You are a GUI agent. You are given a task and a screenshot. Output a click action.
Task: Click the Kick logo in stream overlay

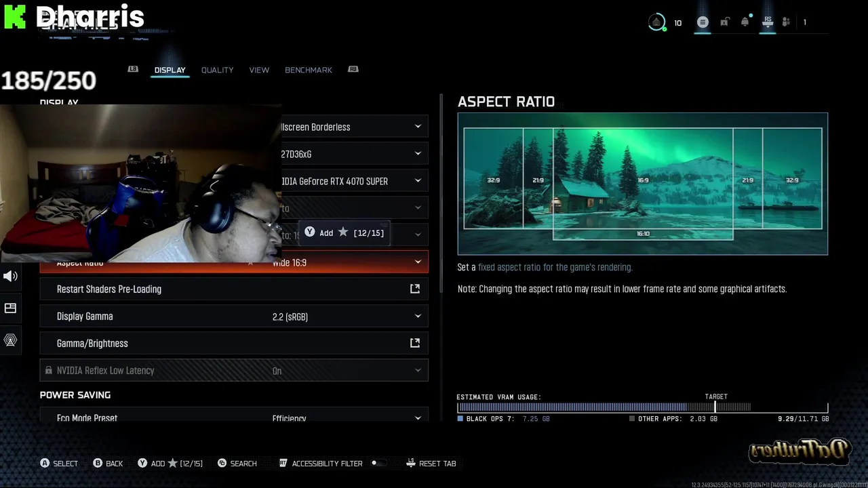pos(15,17)
